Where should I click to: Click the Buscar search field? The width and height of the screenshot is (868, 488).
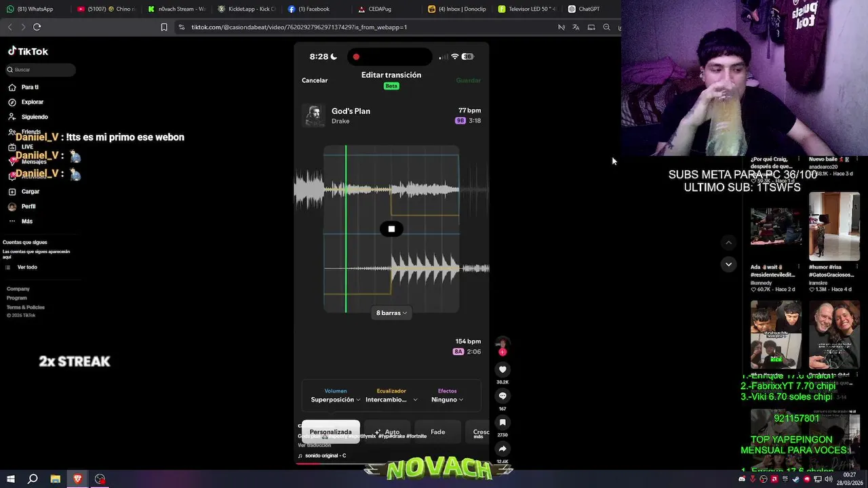(x=41, y=70)
